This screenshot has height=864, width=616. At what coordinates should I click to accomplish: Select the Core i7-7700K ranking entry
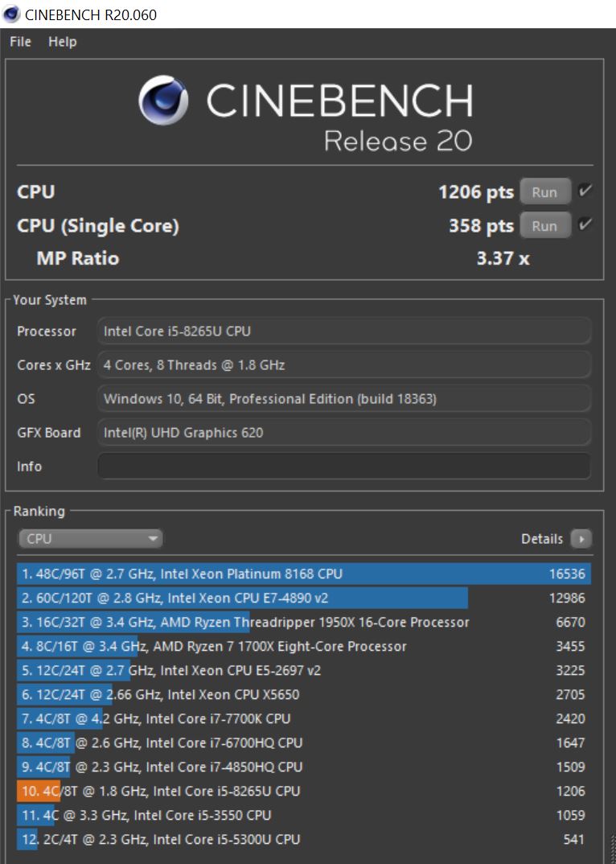point(304,718)
